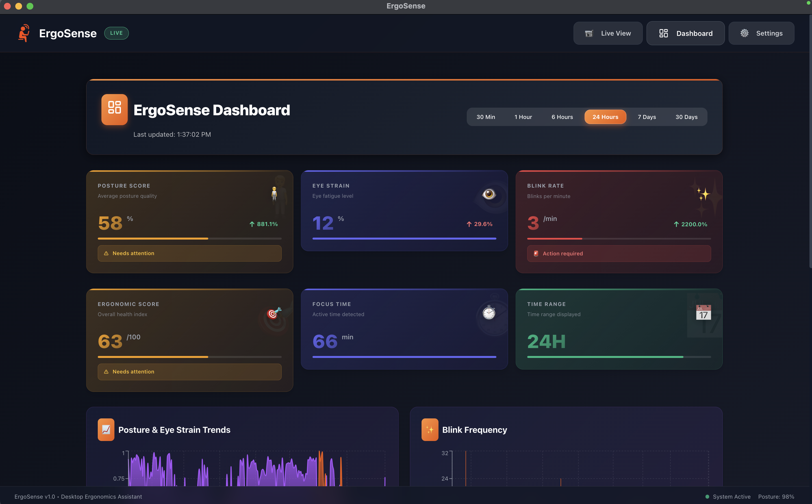Toggle the LIVE status badge
This screenshot has height=504, width=812.
116,33
